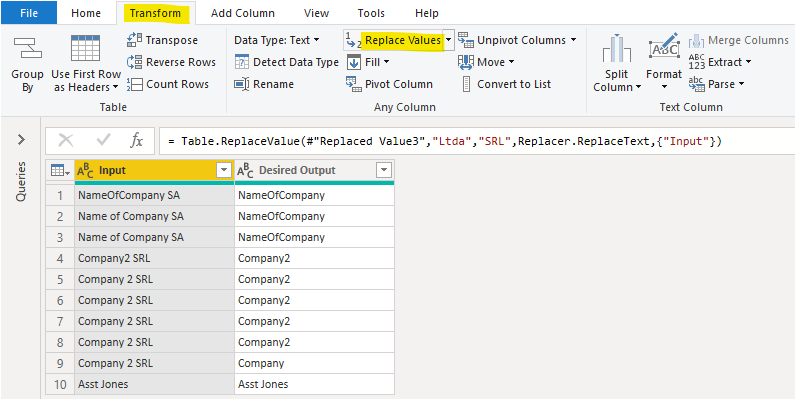Image resolution: width=795 pixels, height=399 pixels.
Task: Select the Input column header
Action: tap(154, 171)
